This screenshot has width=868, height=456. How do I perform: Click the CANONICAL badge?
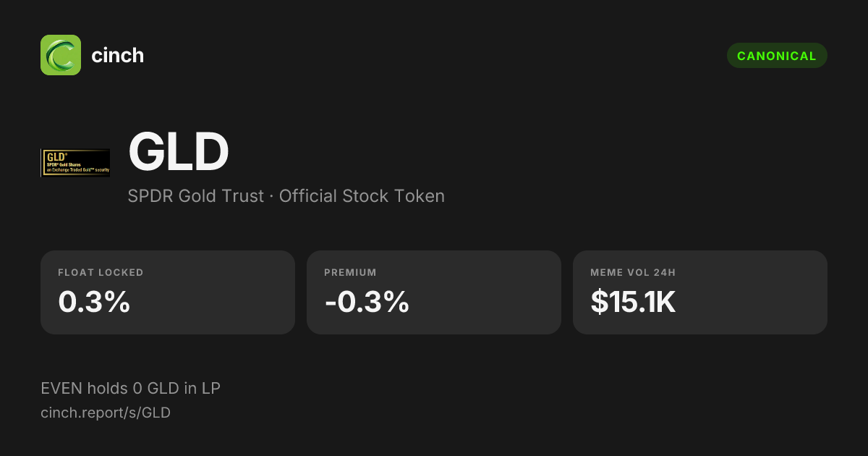[x=777, y=56]
